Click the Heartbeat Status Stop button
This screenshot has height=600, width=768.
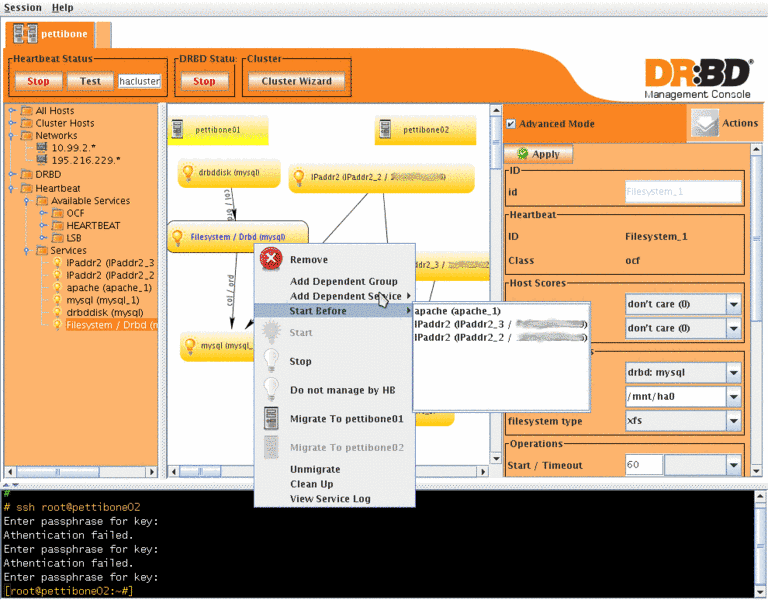[x=38, y=81]
